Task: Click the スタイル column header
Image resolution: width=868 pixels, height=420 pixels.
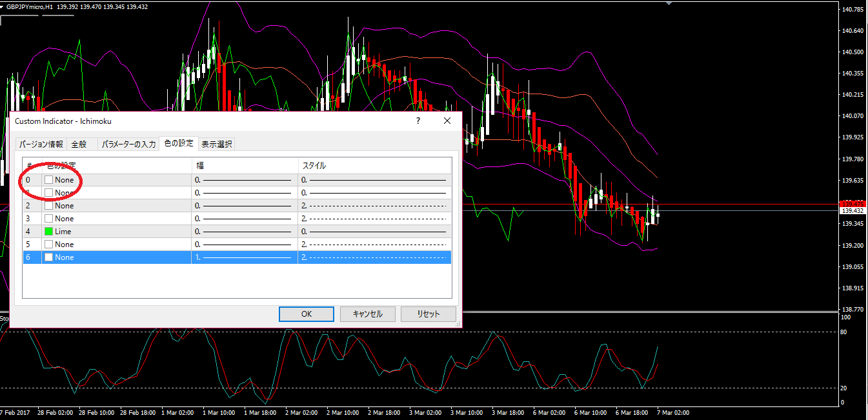Action: [374, 166]
